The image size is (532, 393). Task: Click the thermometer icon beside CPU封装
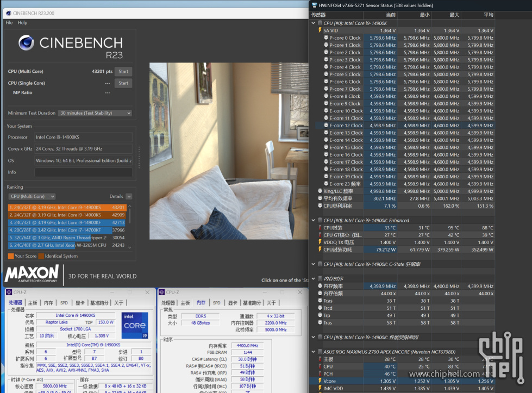click(x=320, y=228)
